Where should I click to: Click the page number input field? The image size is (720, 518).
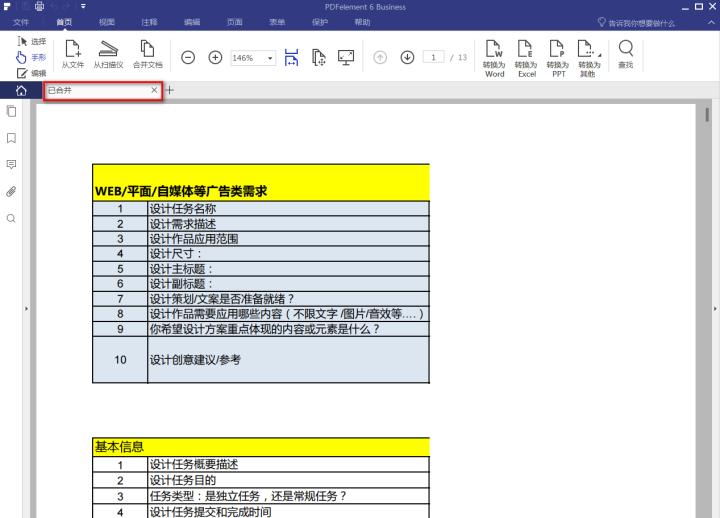tap(433, 57)
